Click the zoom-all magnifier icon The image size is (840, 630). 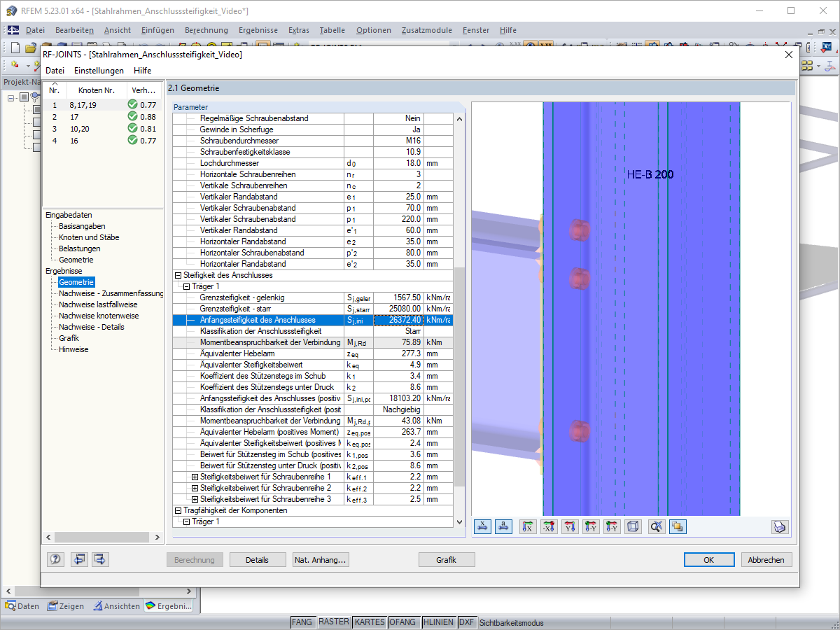click(x=657, y=527)
